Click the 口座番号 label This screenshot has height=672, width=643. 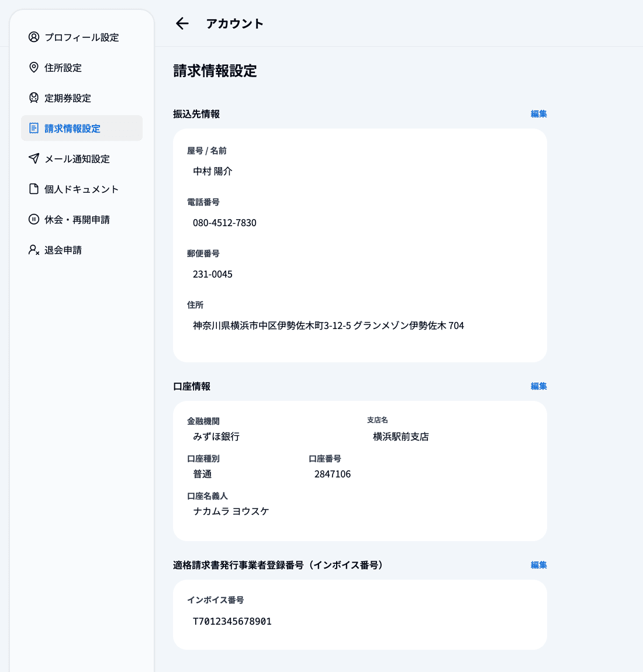click(x=325, y=459)
